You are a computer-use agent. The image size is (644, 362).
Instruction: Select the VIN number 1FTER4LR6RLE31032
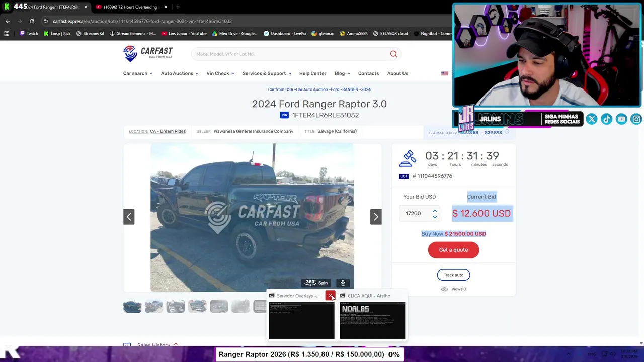326,115
